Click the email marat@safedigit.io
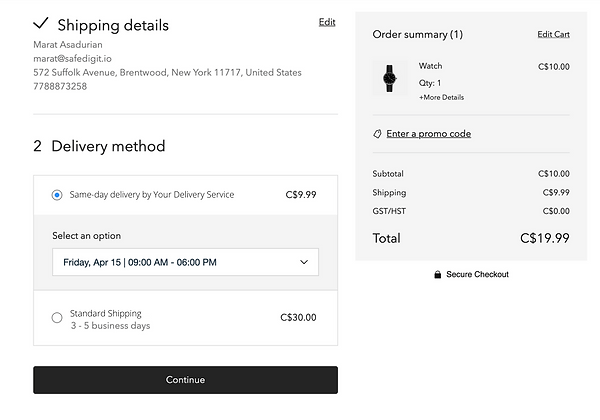 point(72,59)
